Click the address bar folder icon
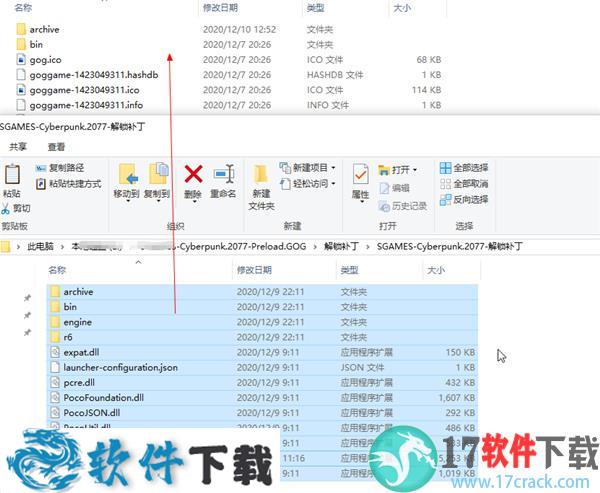Screen dimensions: 600x493 click(5, 246)
